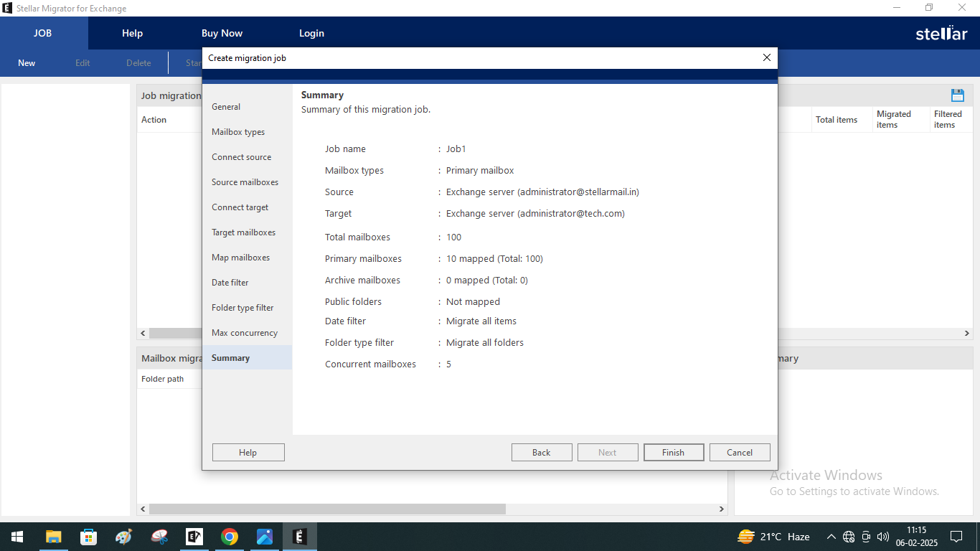Image resolution: width=980 pixels, height=551 pixels.
Task: Go to the Connect target step
Action: 240,207
